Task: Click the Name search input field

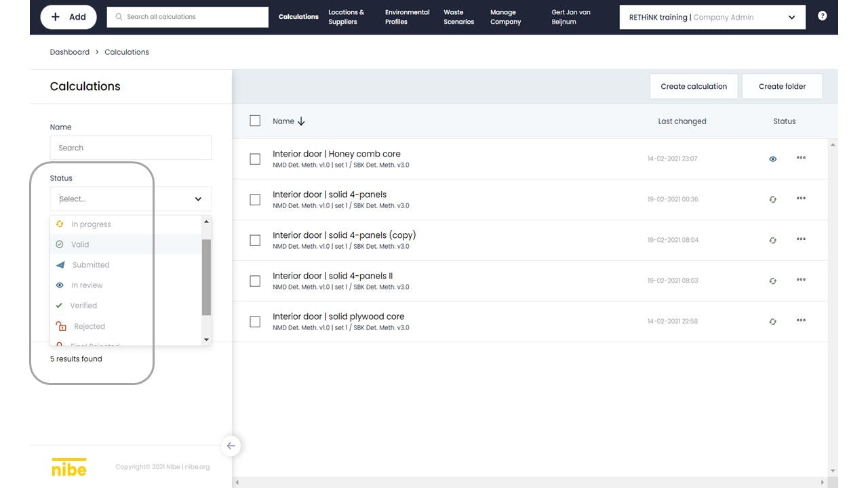Action: tap(130, 148)
